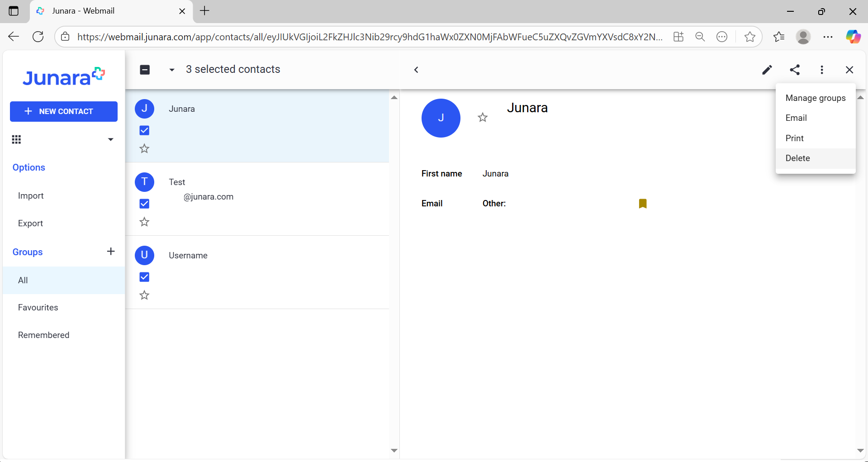Click the tab actions icon at top-left
This screenshot has width=868, height=462.
click(x=14, y=11)
